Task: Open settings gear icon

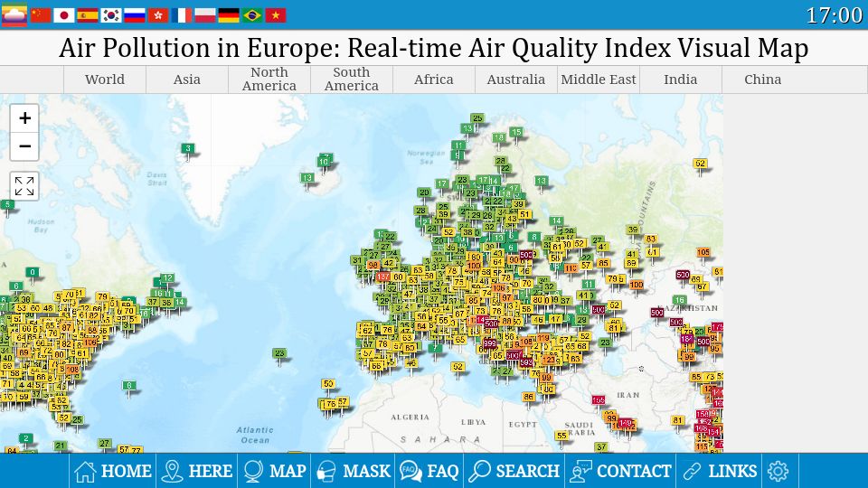Action: [778, 471]
